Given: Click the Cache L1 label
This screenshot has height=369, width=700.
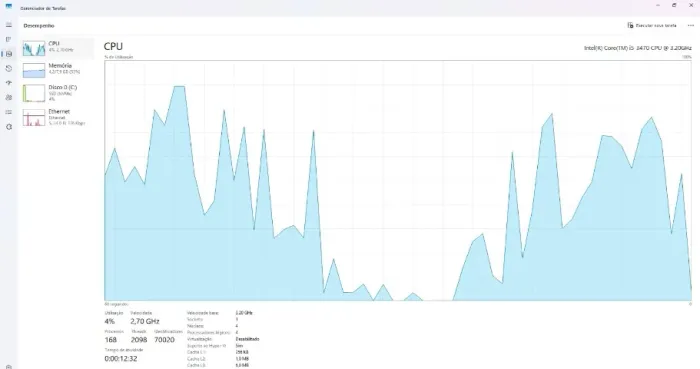Looking at the screenshot, I should (x=196, y=352).
